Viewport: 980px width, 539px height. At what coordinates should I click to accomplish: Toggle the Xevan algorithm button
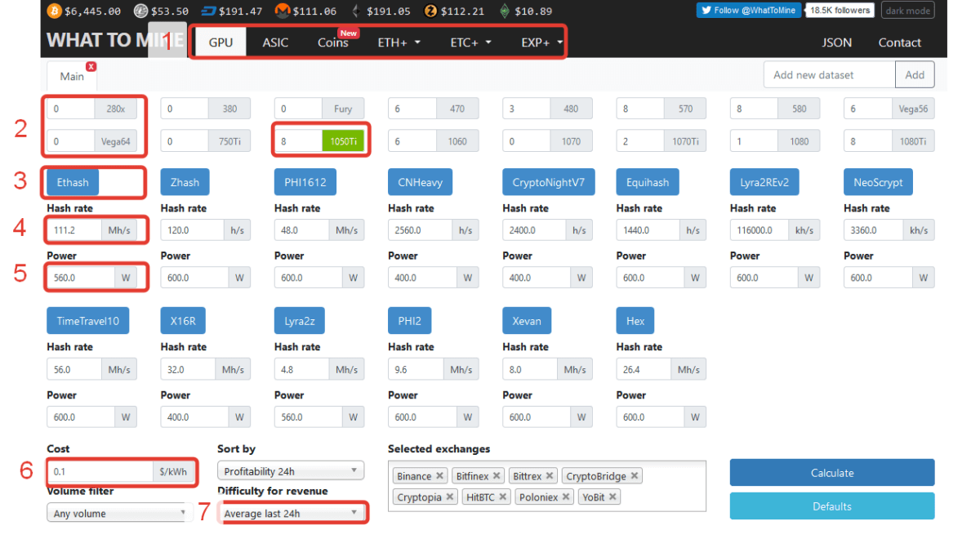pyautogui.click(x=527, y=321)
